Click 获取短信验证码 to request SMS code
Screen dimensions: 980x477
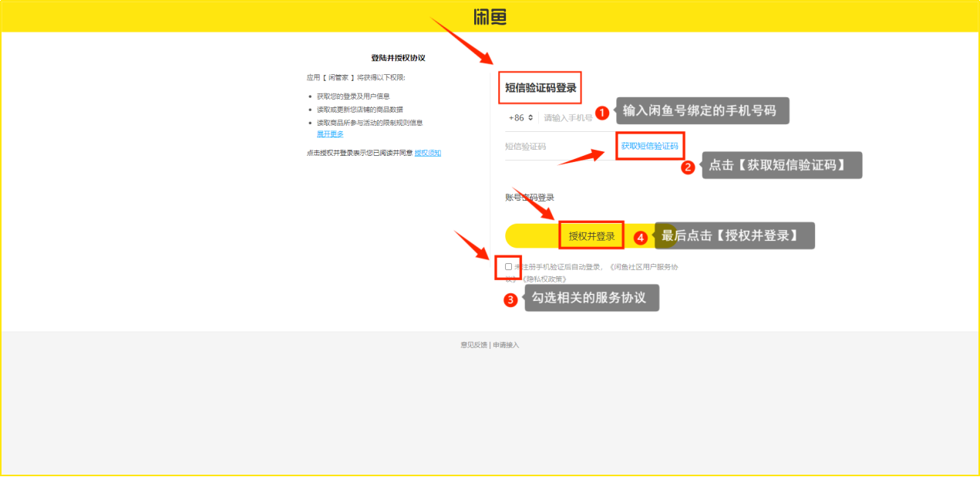pos(649,146)
